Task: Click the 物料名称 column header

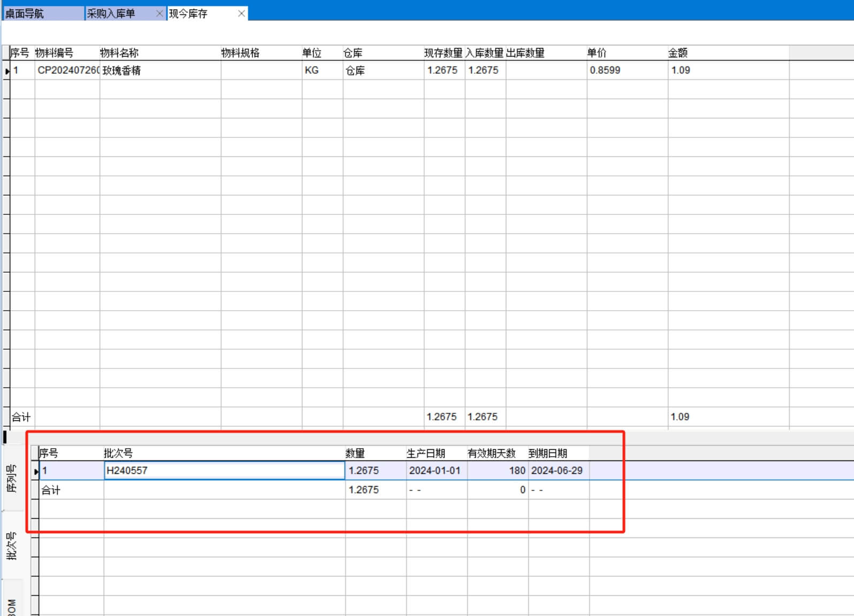Action: (119, 53)
